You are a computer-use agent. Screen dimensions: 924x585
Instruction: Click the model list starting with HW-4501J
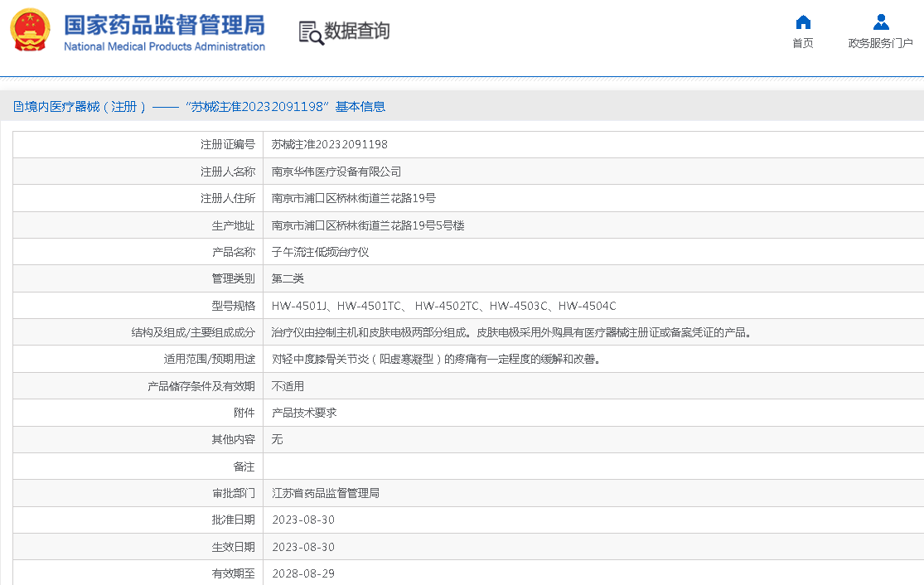point(443,306)
